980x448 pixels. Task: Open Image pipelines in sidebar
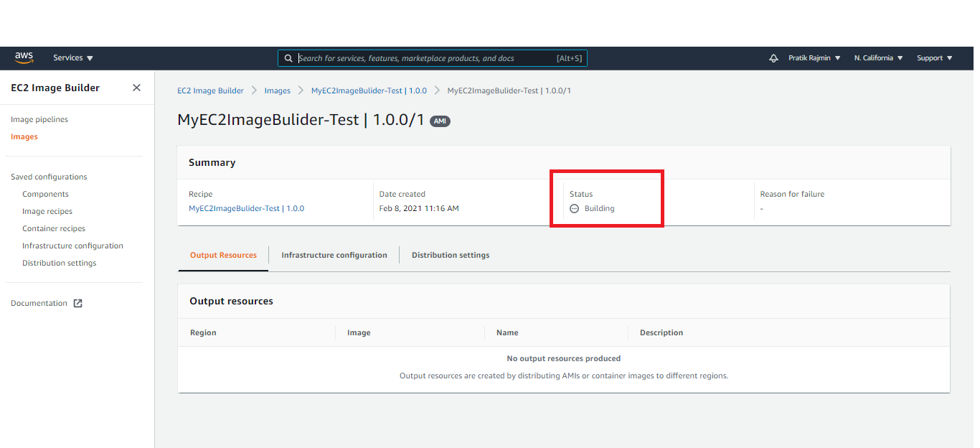point(39,119)
